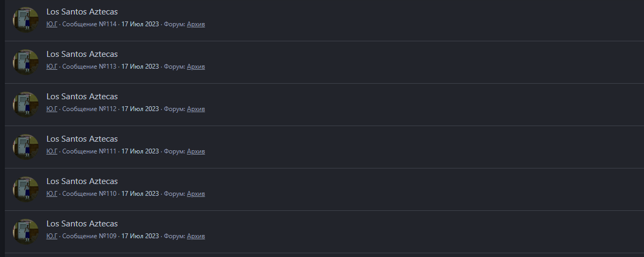Image resolution: width=644 pixels, height=257 pixels.
Task: Visit Ю.Г author link on message №109
Action: pos(51,236)
